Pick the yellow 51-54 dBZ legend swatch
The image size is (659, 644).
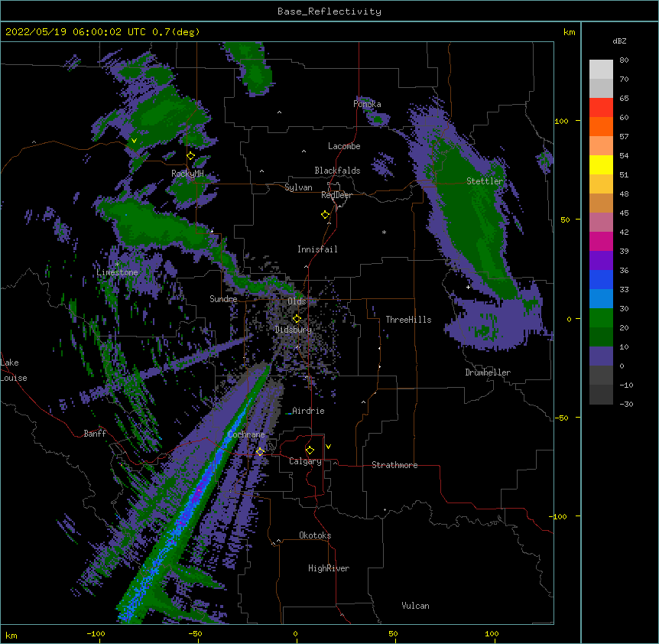tap(601, 164)
